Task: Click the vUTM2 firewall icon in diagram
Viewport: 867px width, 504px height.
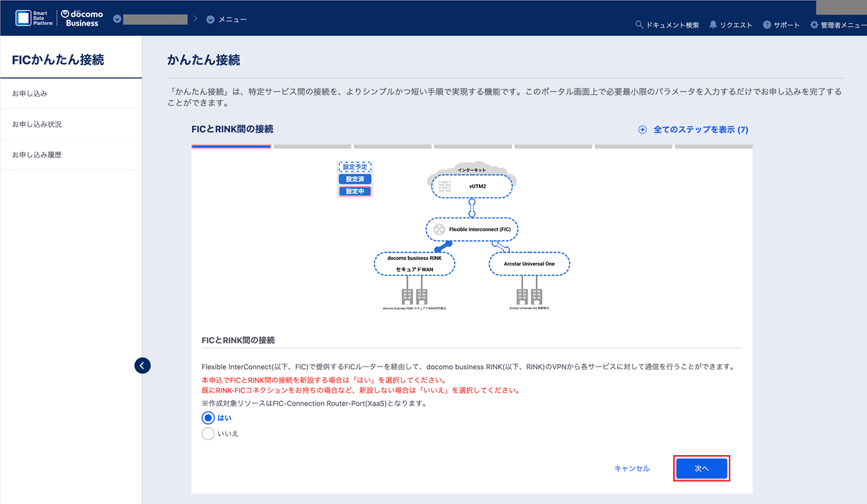Action: click(445, 186)
